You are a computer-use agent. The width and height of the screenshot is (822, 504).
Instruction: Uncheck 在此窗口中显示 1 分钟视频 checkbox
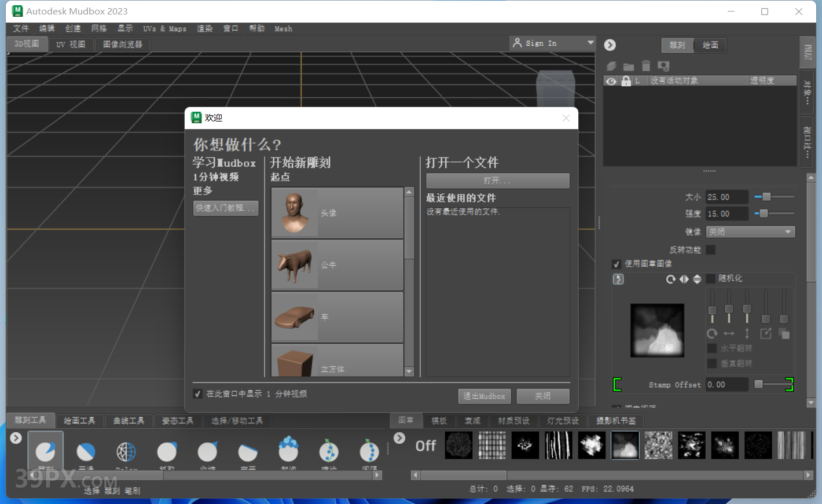pos(198,393)
